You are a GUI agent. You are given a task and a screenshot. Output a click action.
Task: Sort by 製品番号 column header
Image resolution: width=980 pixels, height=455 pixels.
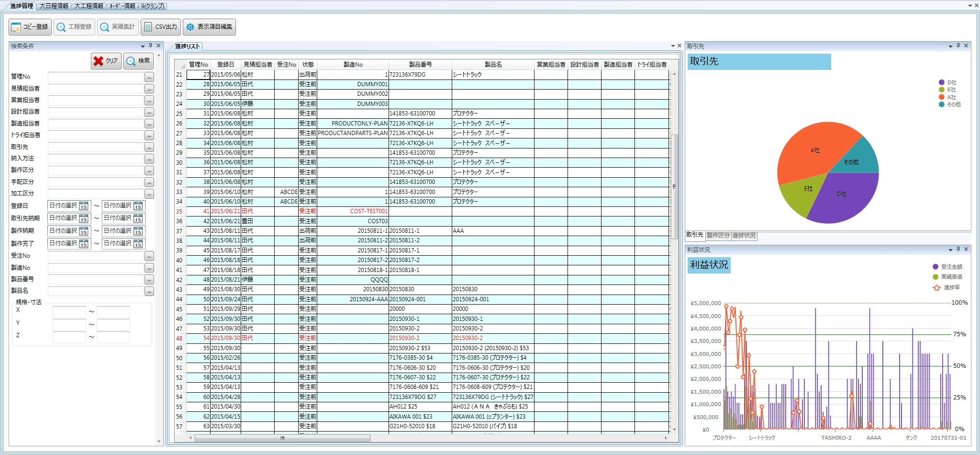[x=420, y=64]
